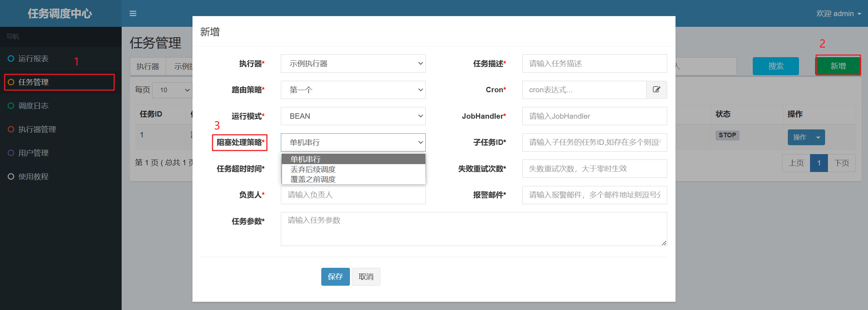Choose 丢弃后续调度 option in the dropdown list
Screen dimensions: 868x310
(x=353, y=169)
